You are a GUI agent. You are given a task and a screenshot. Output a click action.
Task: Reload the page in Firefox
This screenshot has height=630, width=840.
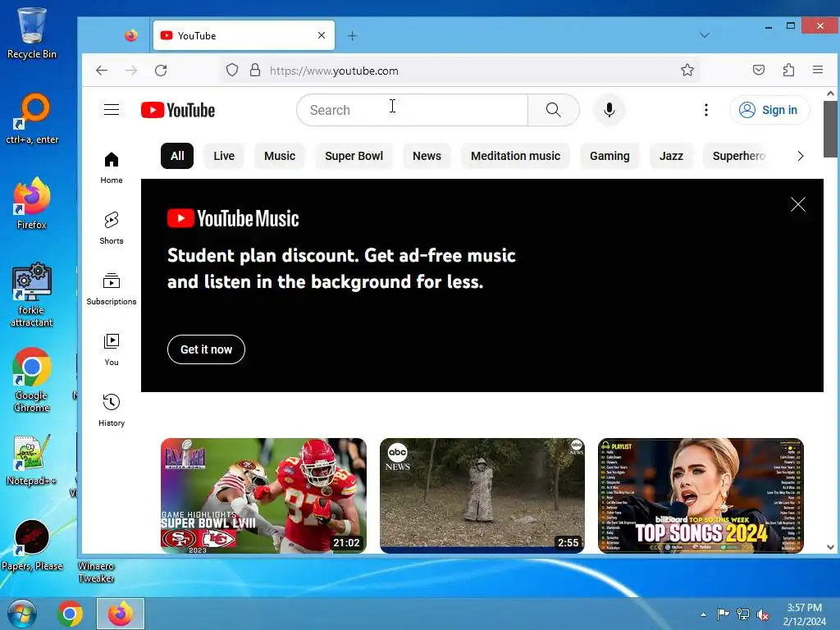[x=161, y=71]
